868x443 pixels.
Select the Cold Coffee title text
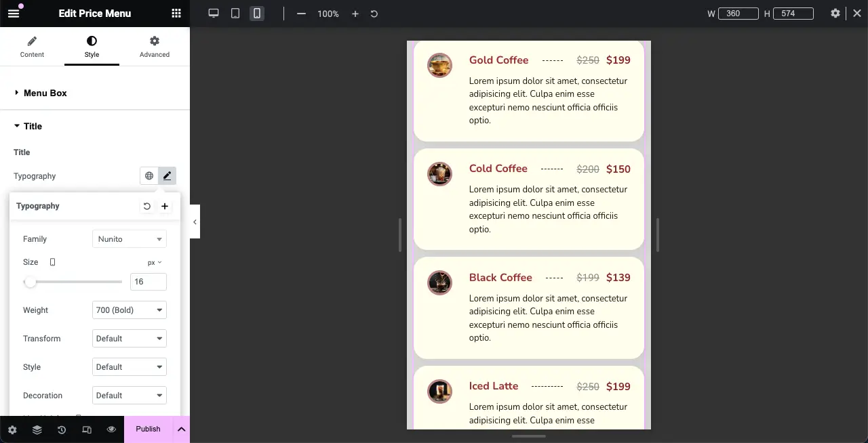(498, 169)
